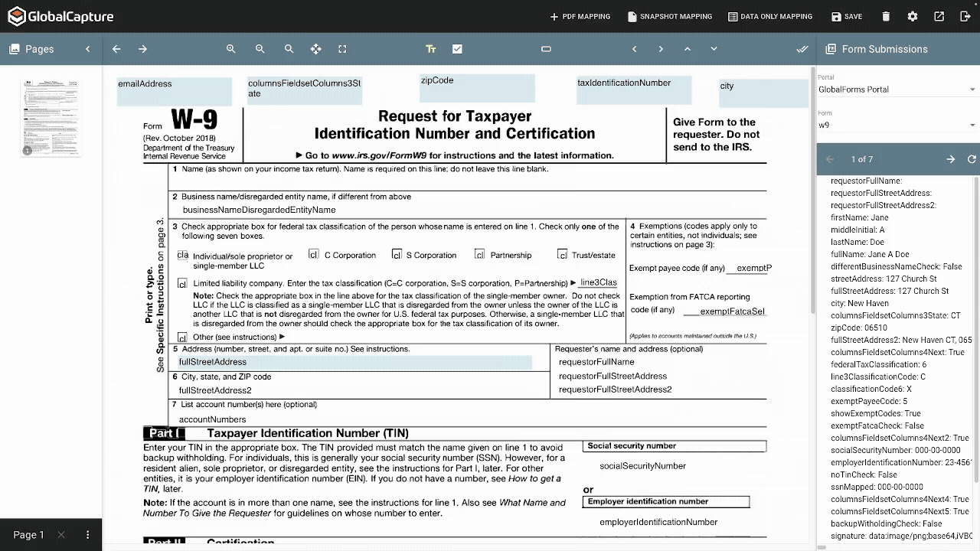Click the plain search magnifier icon
The height and width of the screenshot is (551, 980).
(289, 49)
